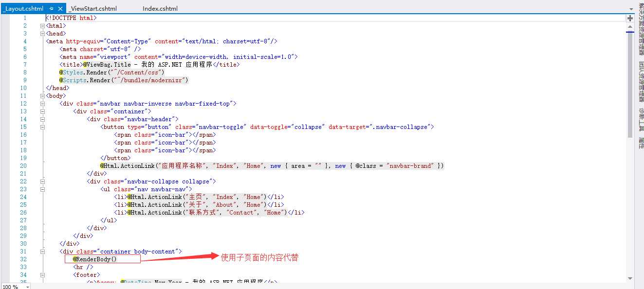Switch to the _ViewStart.cshtml tab
This screenshot has width=644, height=289.
click(92, 9)
